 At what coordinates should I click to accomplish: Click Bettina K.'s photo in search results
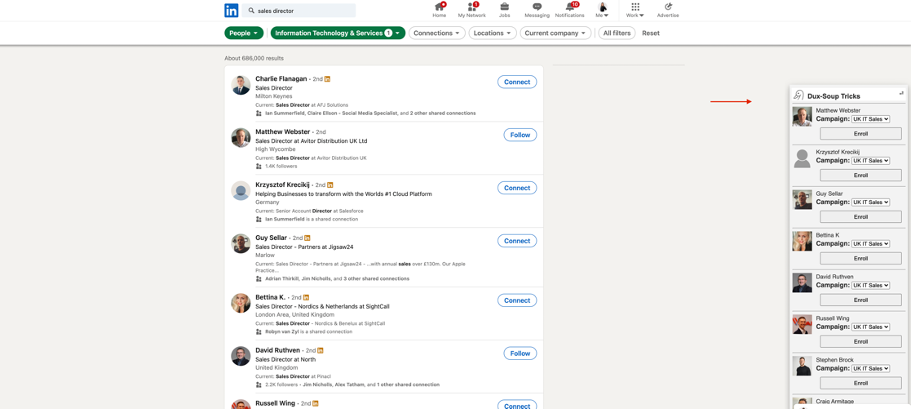241,304
